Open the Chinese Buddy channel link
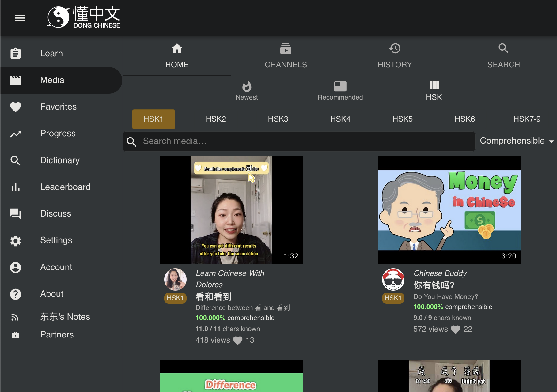This screenshot has width=557, height=392. [x=440, y=273]
